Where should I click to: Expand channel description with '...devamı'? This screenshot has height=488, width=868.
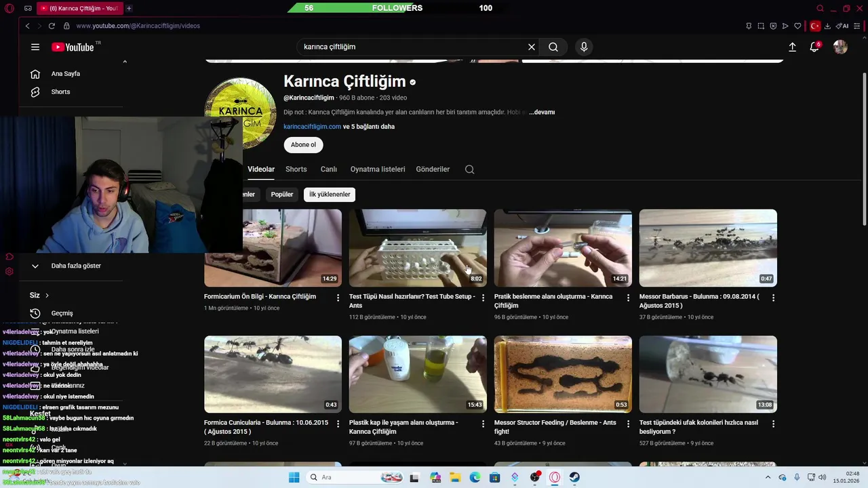[x=542, y=112]
